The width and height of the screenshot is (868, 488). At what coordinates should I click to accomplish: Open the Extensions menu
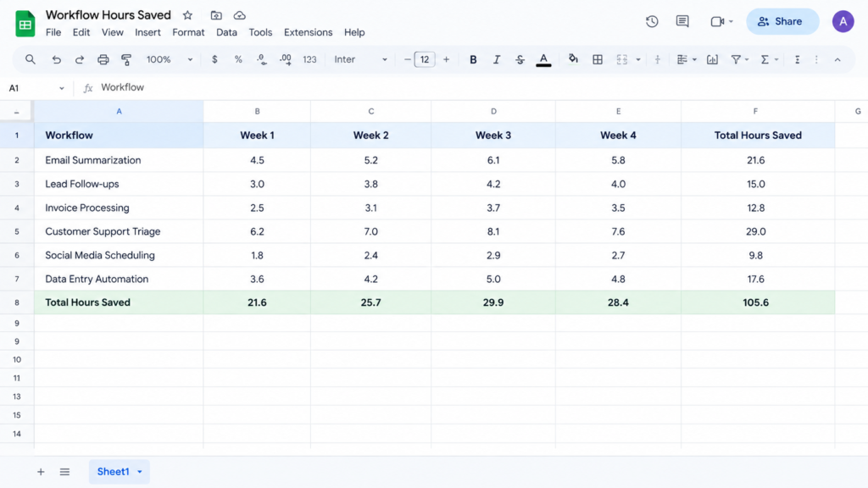click(x=308, y=32)
